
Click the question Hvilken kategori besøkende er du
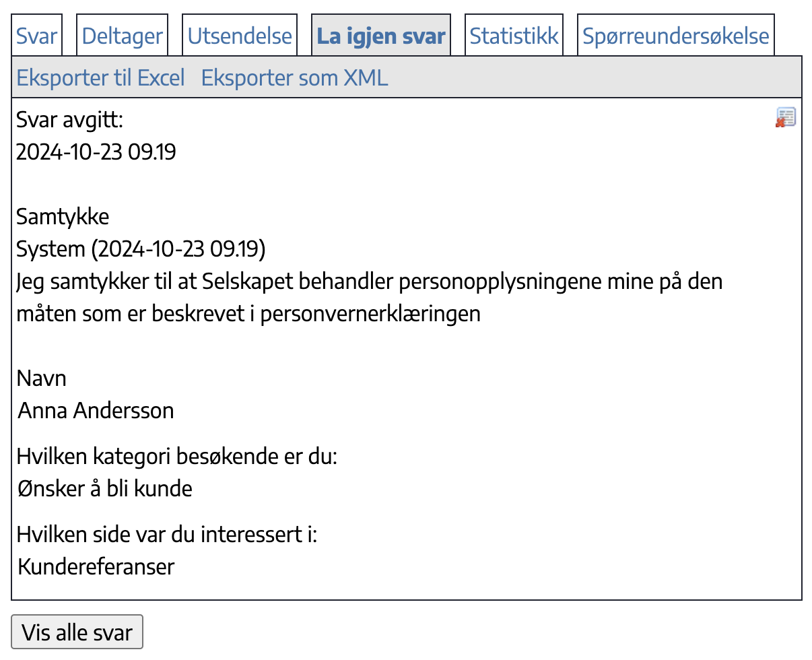pos(177,457)
